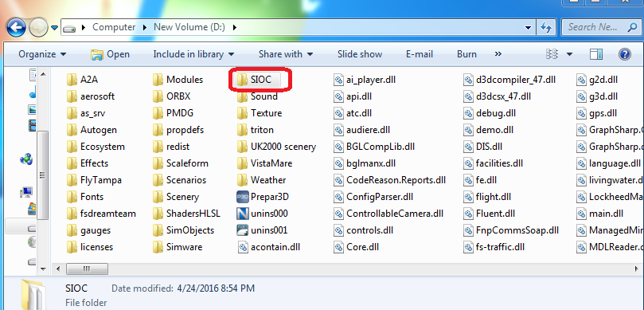
Task: Click the E-mail toolbar button
Action: click(420, 54)
